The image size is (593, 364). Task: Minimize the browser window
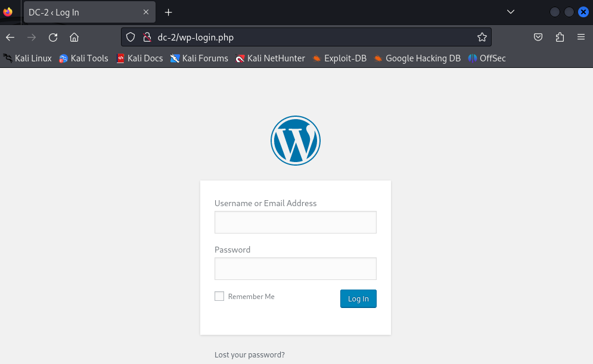(555, 12)
